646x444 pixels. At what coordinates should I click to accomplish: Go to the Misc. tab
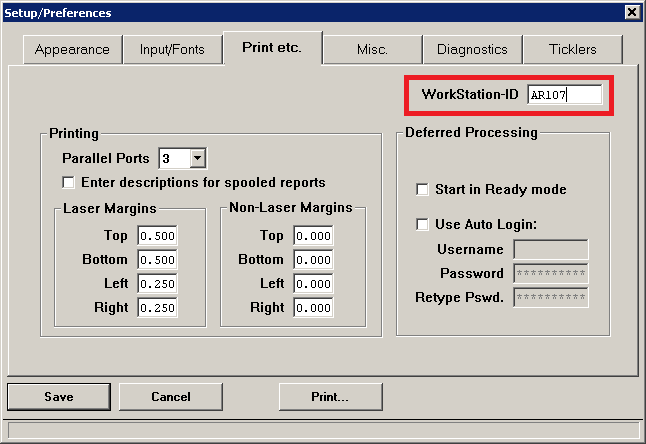click(x=372, y=49)
